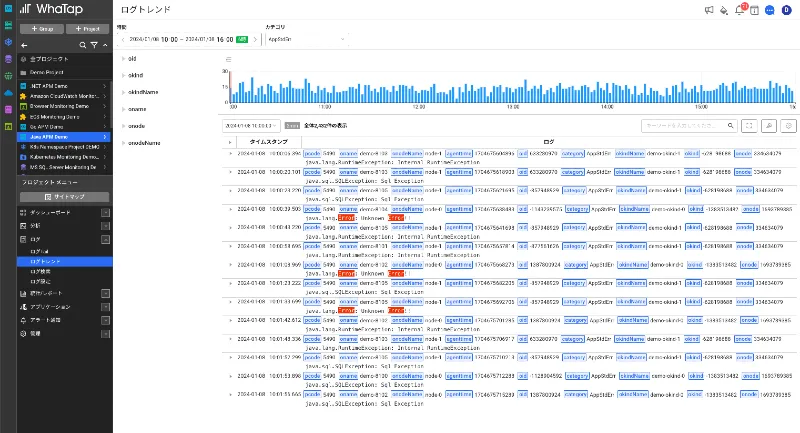This screenshot has width=800, height=433.
Task: Expand the okind field filter
Action: click(x=123, y=75)
